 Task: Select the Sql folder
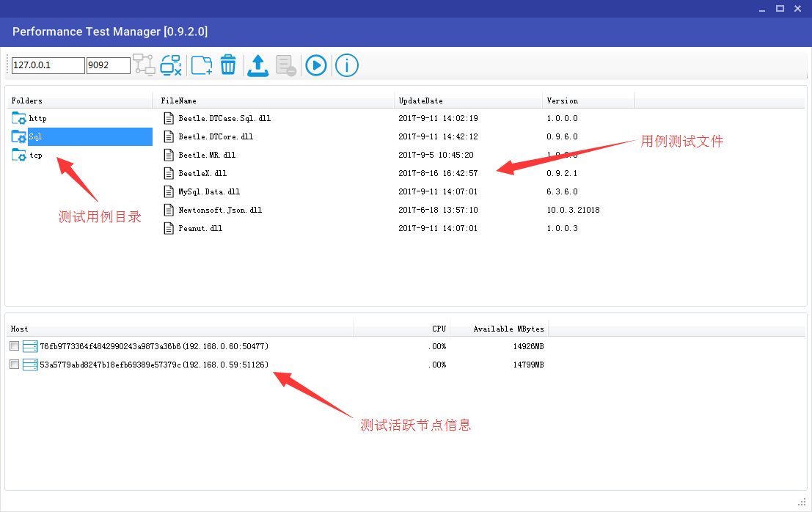(x=90, y=136)
